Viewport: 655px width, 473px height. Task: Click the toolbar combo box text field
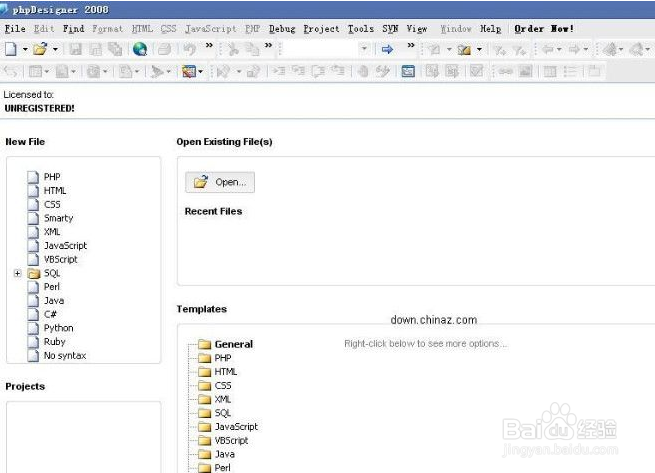tap(322, 49)
